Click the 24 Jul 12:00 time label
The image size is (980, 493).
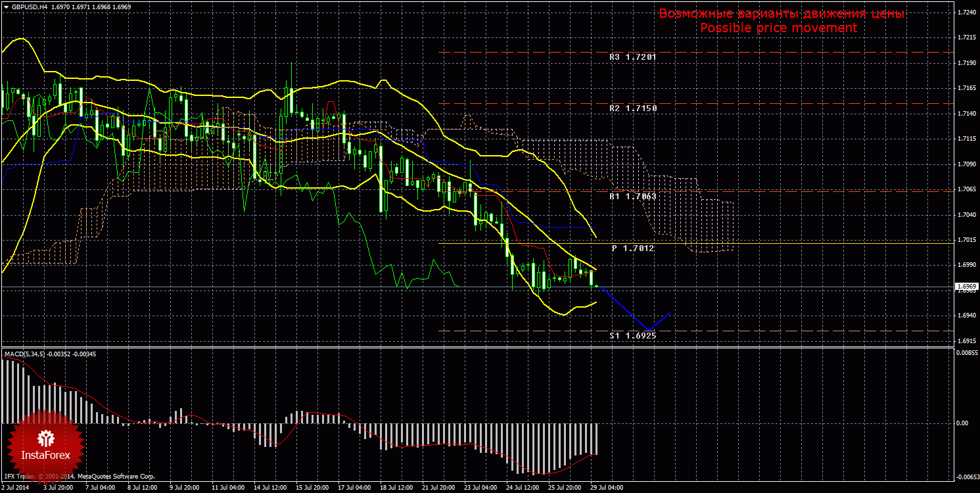(522, 488)
